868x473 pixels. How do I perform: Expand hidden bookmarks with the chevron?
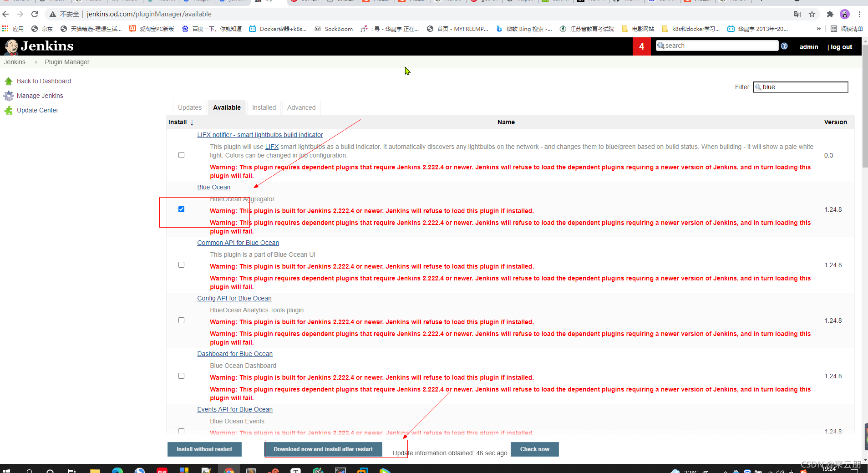(x=819, y=29)
